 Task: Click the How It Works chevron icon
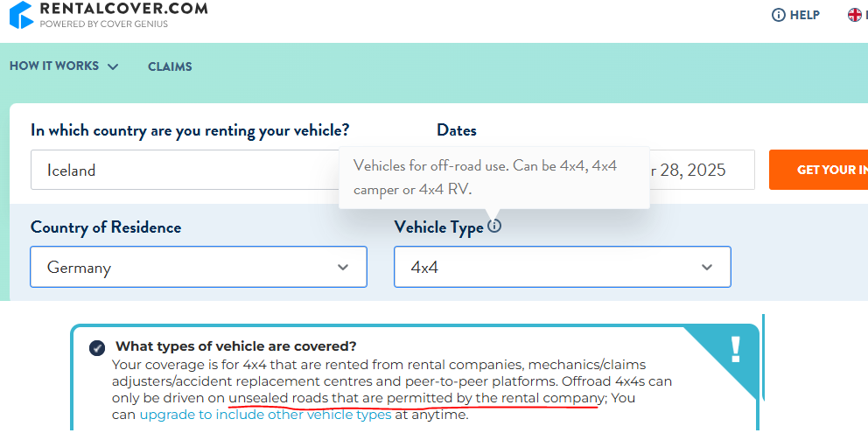[x=113, y=67]
